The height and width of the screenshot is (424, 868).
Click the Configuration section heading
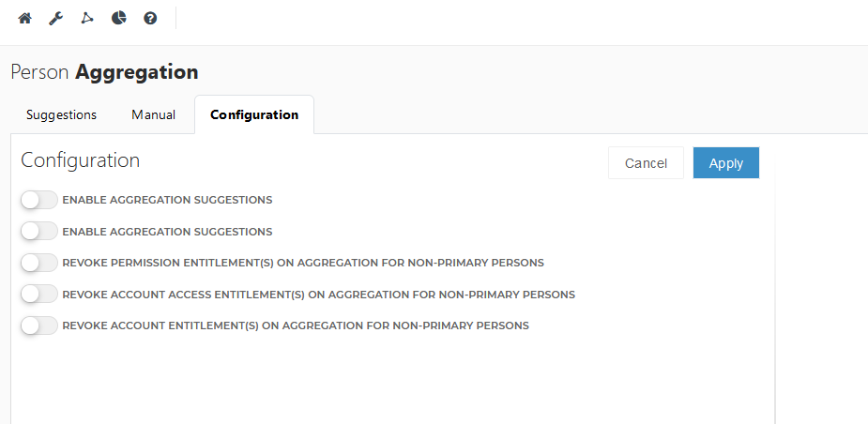(80, 160)
